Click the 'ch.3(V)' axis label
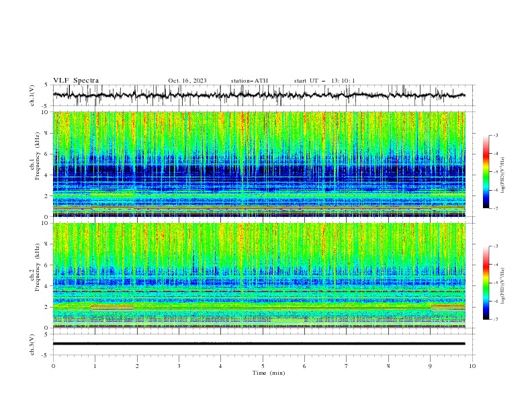The image size is (532, 411). pyautogui.click(x=32, y=345)
